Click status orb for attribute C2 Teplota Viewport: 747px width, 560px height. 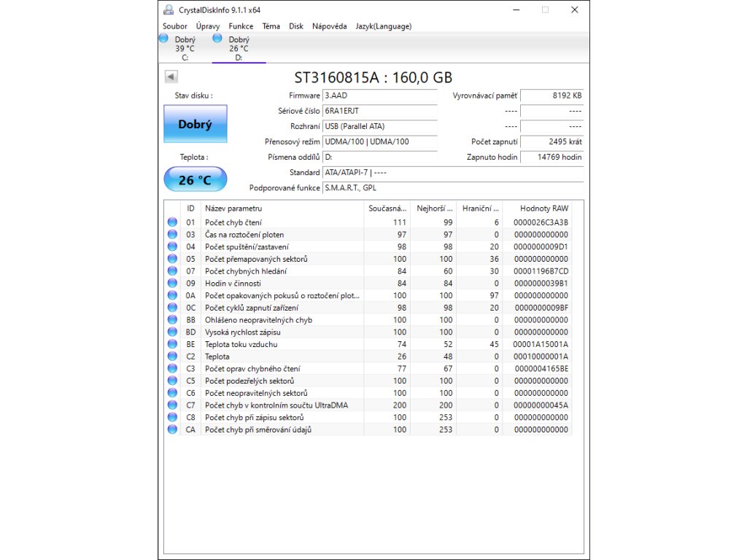(172, 357)
